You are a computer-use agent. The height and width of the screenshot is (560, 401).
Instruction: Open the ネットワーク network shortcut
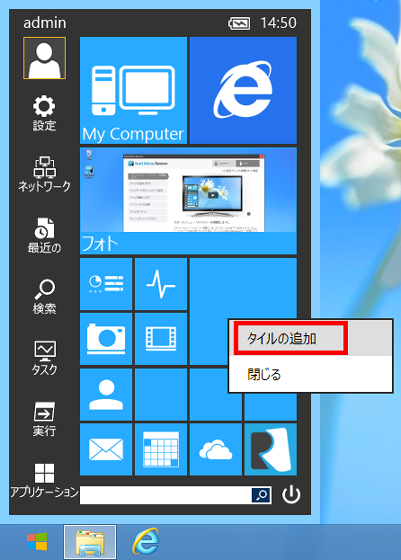[44, 175]
